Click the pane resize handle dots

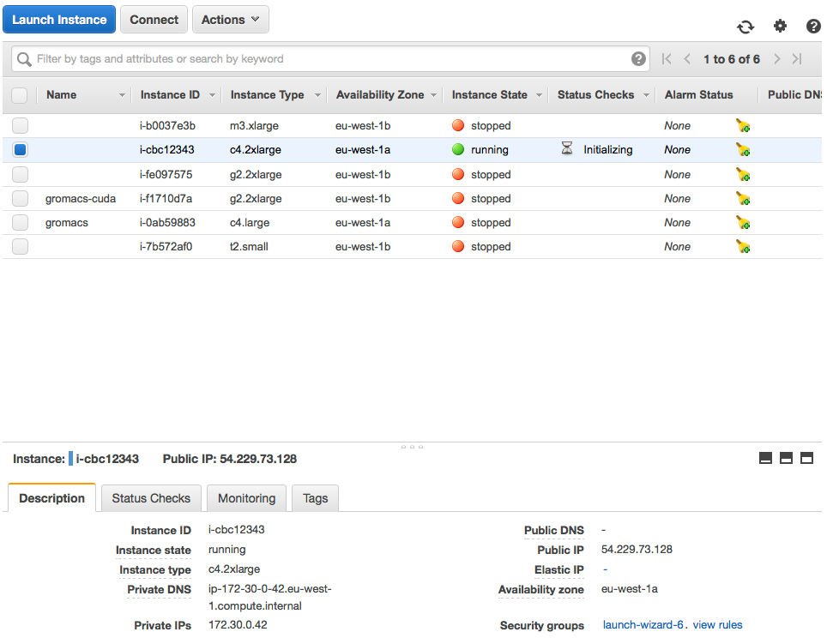[x=412, y=447]
